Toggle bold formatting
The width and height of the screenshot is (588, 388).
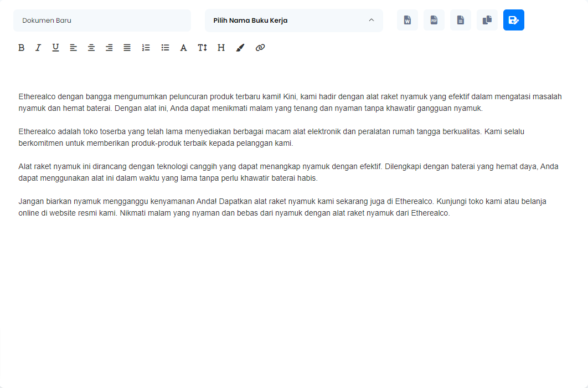21,48
